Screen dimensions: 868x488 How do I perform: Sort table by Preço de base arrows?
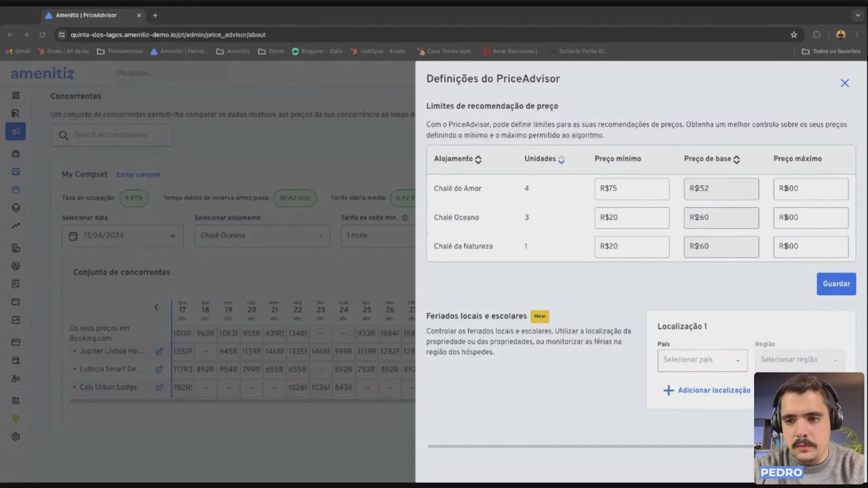pos(736,160)
